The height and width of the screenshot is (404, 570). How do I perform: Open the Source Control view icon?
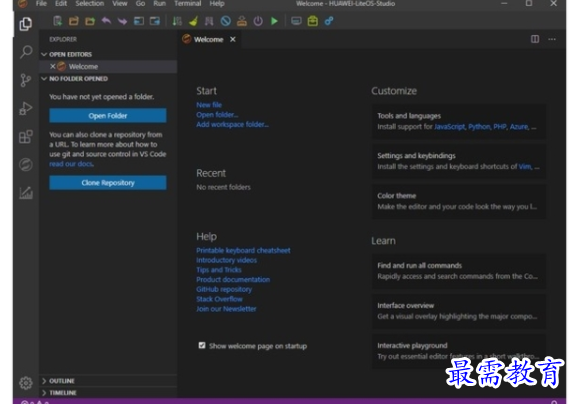tap(25, 80)
